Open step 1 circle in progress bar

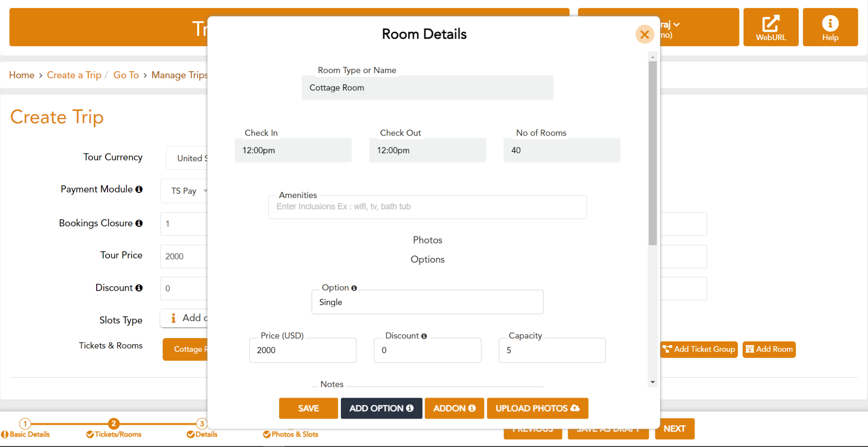click(x=25, y=424)
